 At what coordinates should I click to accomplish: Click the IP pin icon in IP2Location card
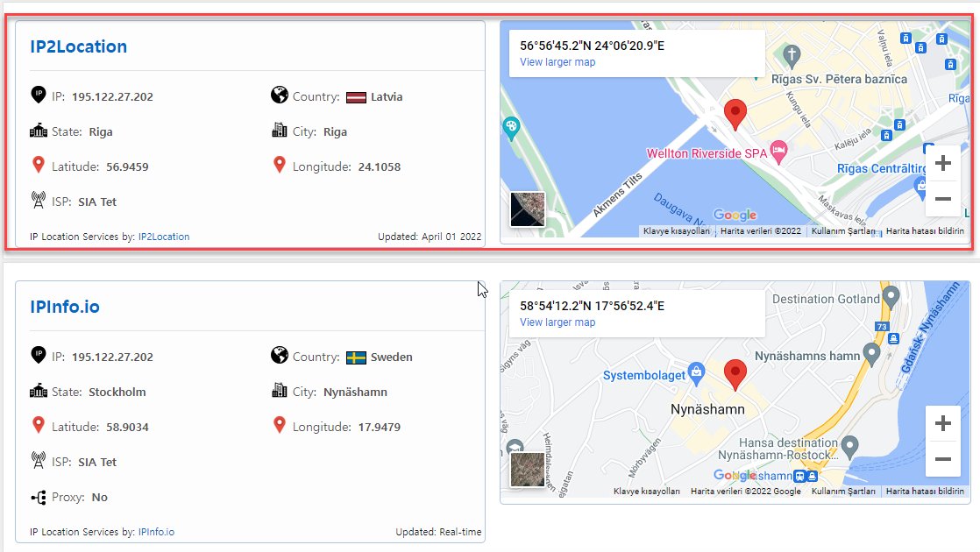pyautogui.click(x=38, y=95)
